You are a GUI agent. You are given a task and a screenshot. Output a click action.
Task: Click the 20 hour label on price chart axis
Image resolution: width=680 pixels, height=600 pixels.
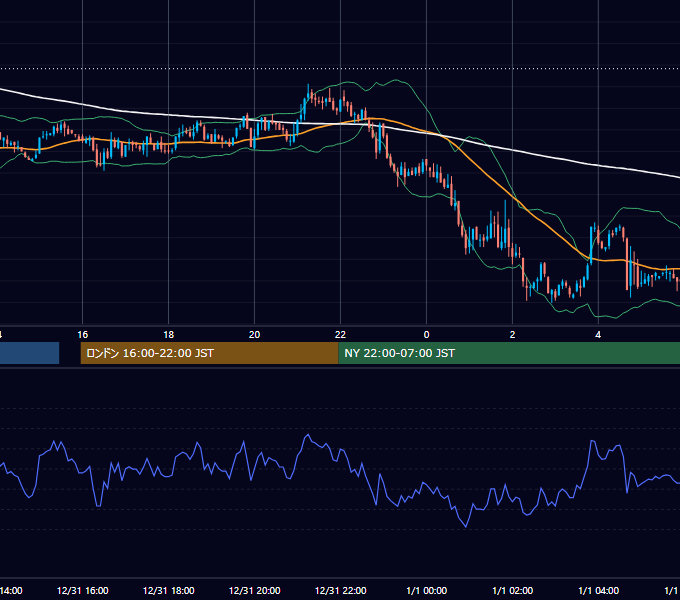[255, 335]
